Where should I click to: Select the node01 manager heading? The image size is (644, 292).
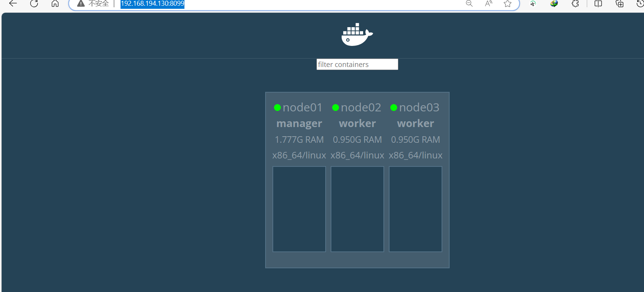[x=299, y=123]
